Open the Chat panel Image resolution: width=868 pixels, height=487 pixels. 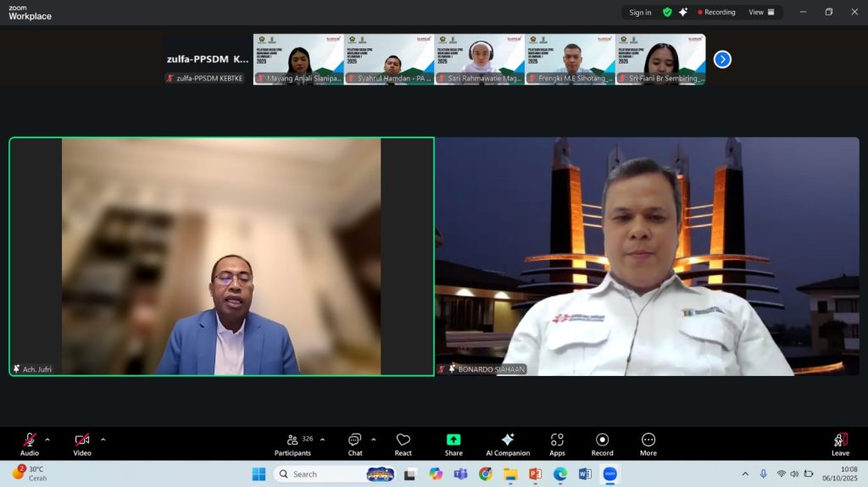354,444
